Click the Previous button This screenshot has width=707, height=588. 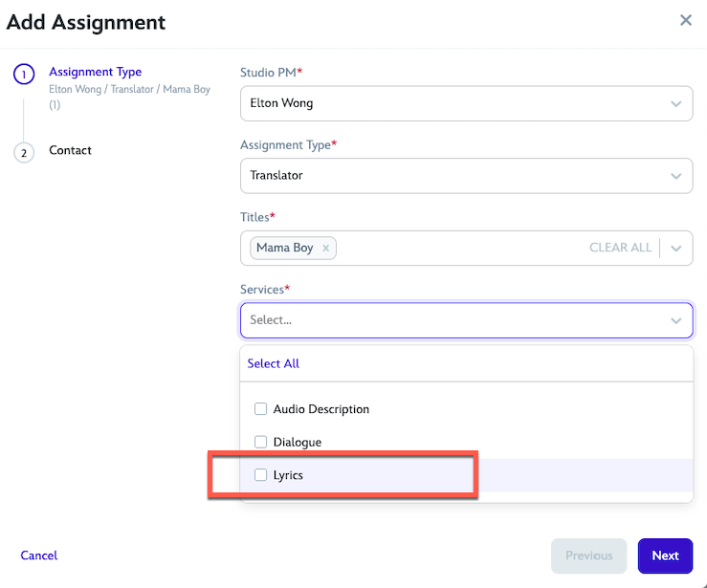(588, 555)
